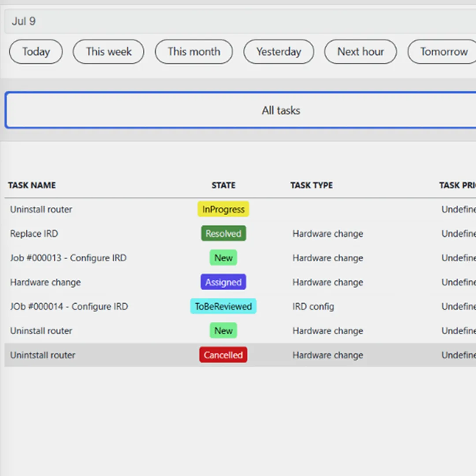Select the Next hour filter
Screen dimensions: 476x476
[361, 52]
